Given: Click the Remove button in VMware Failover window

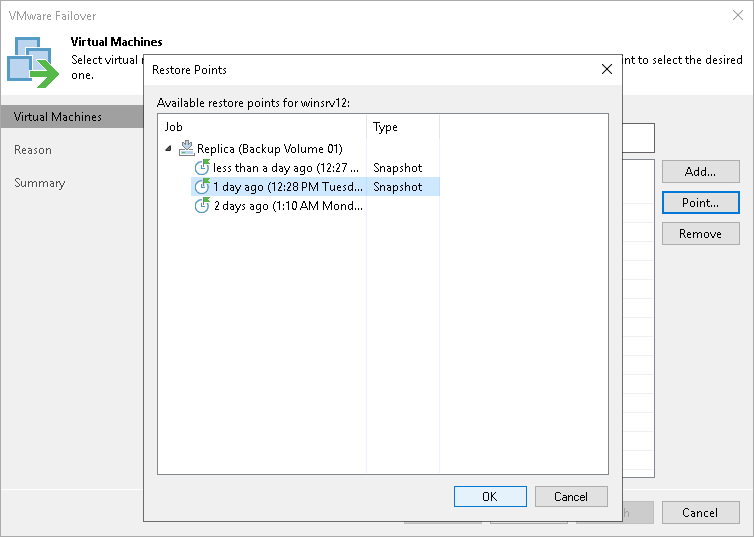Looking at the screenshot, I should [x=700, y=234].
